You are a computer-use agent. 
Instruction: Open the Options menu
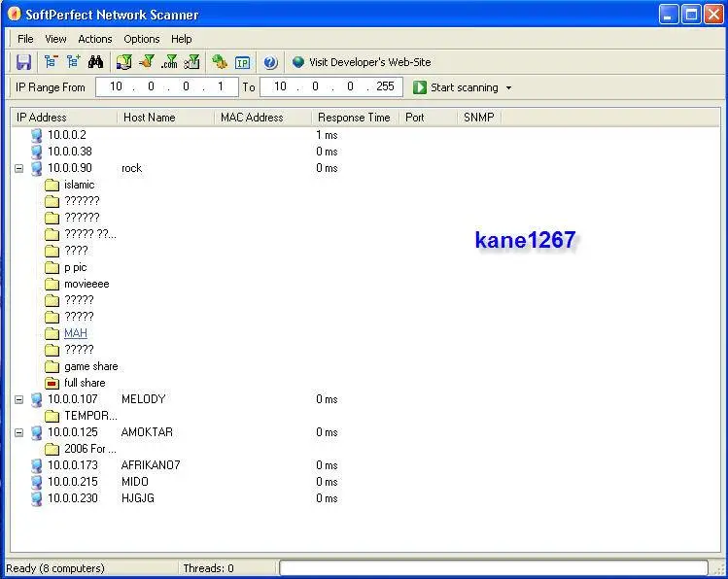[x=142, y=39]
